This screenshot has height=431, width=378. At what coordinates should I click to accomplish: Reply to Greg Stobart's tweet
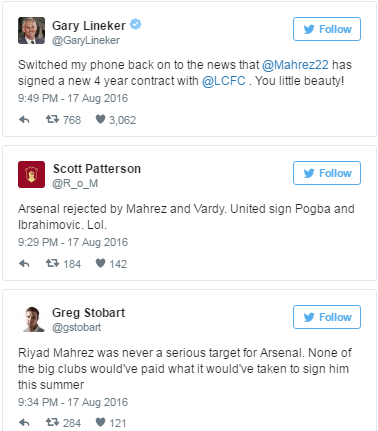coord(24,423)
